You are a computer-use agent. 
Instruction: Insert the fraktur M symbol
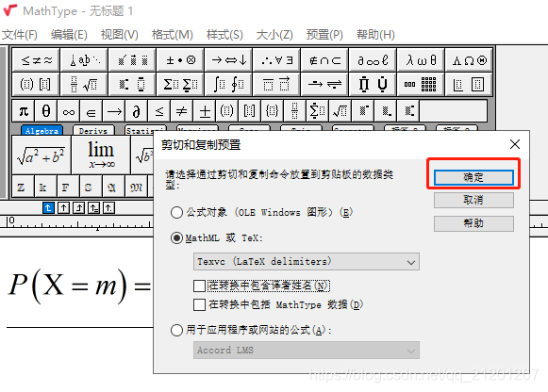pos(137,188)
